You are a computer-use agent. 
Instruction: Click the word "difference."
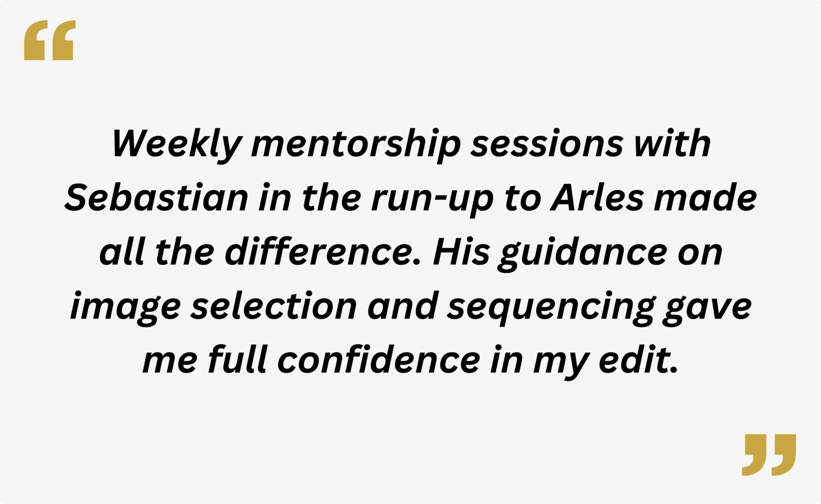tap(322, 253)
